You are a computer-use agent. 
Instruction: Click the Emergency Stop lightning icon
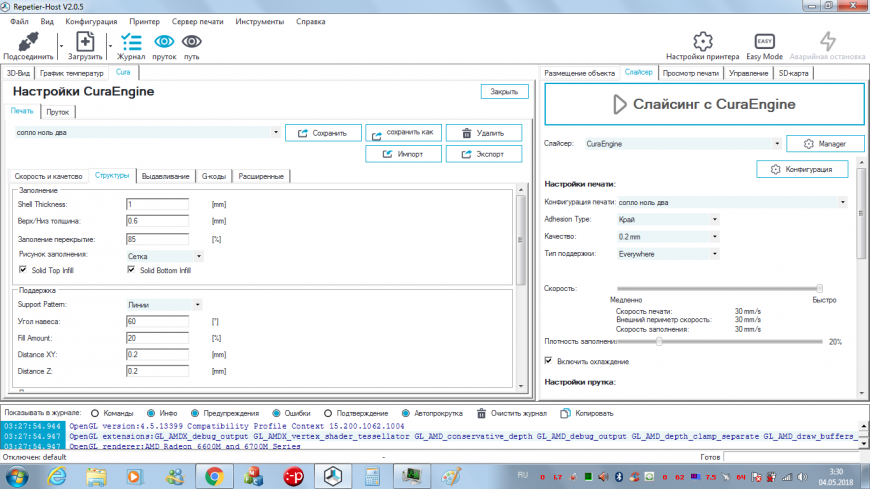827,42
